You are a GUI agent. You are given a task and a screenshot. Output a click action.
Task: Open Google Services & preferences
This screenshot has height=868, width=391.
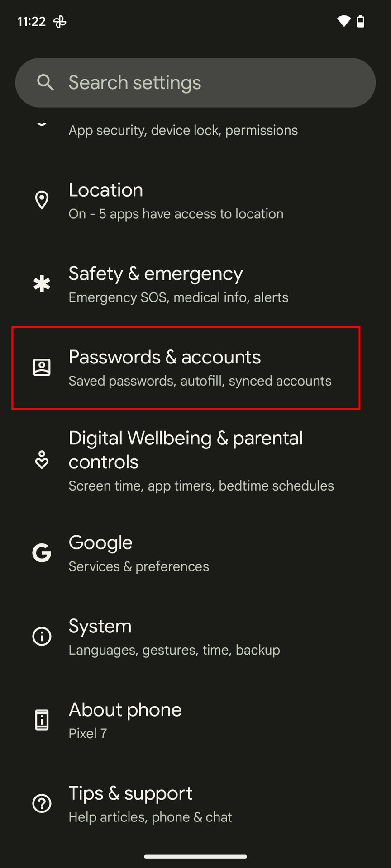pos(195,553)
